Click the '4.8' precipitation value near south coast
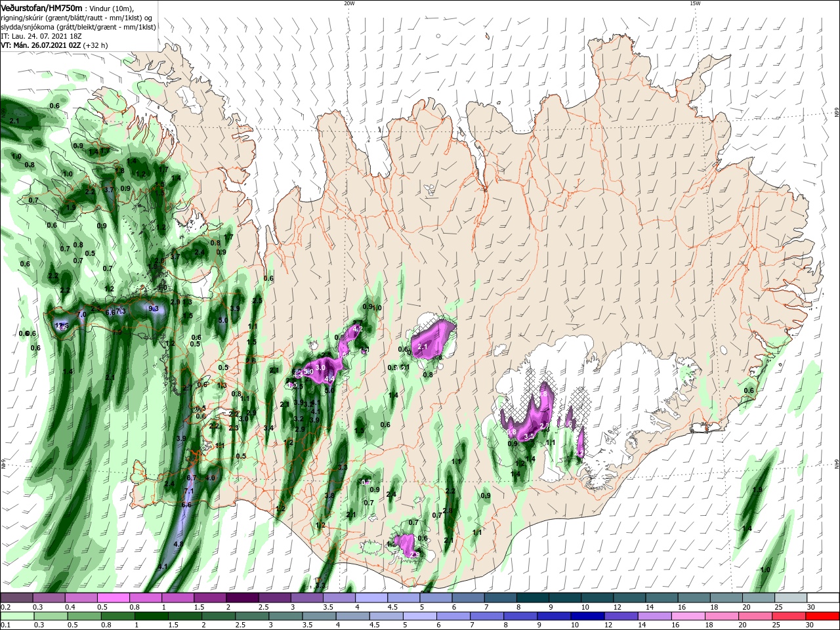840x630 pixels. (x=178, y=545)
